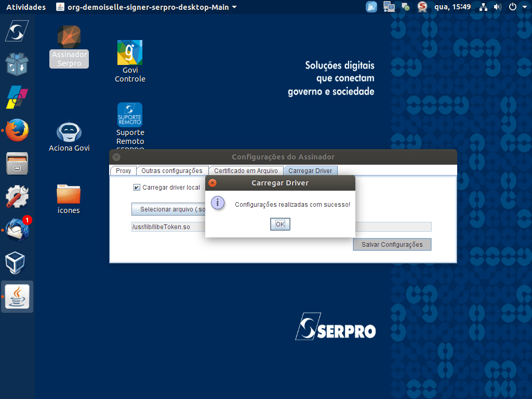532x399 pixels.
Task: Open the Assinador Serpro desktop icon
Action: tap(69, 47)
